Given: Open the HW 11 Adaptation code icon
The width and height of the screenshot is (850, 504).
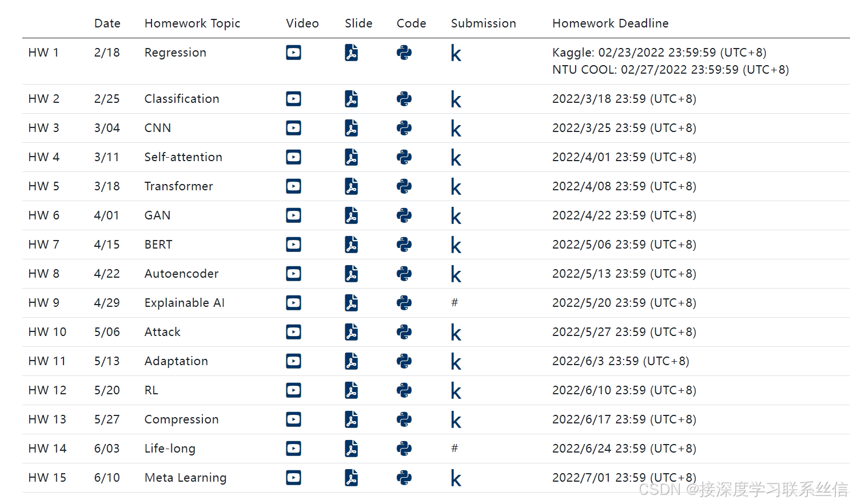Looking at the screenshot, I should tap(404, 361).
